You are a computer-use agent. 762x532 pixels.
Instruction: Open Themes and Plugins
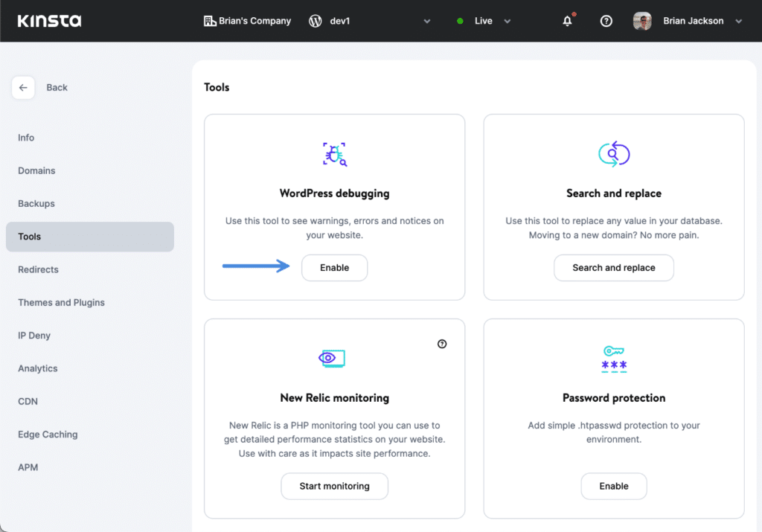(61, 303)
